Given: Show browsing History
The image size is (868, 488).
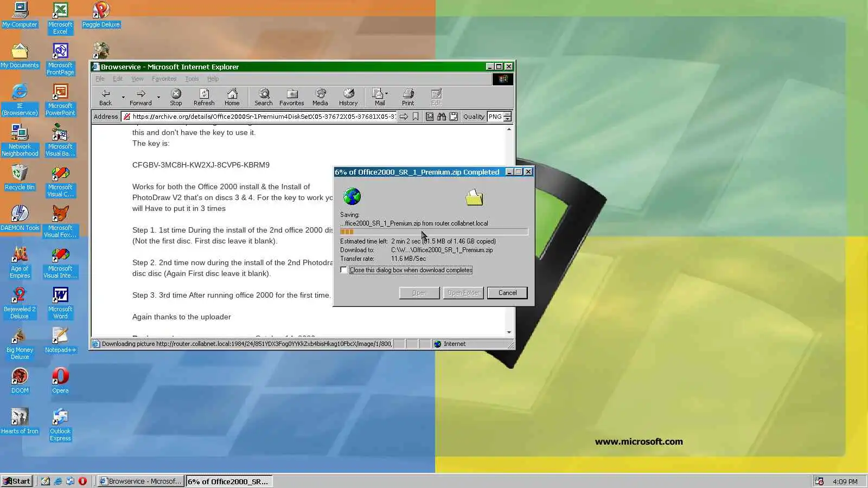Looking at the screenshot, I should pyautogui.click(x=348, y=97).
